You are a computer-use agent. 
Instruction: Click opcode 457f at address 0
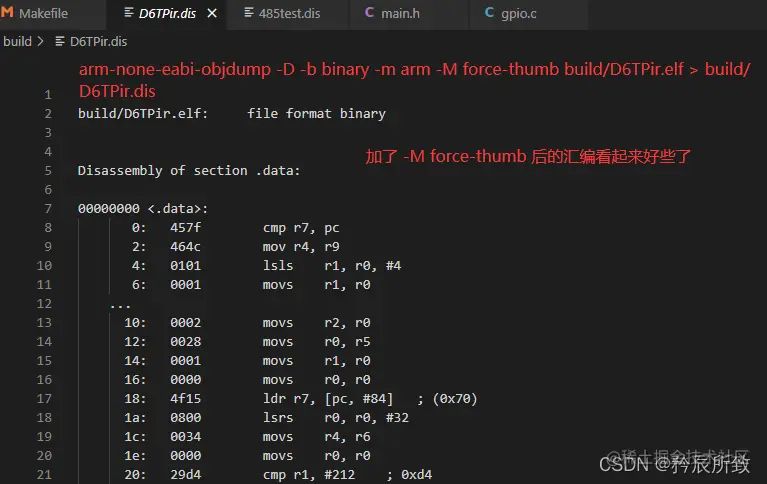(185, 228)
